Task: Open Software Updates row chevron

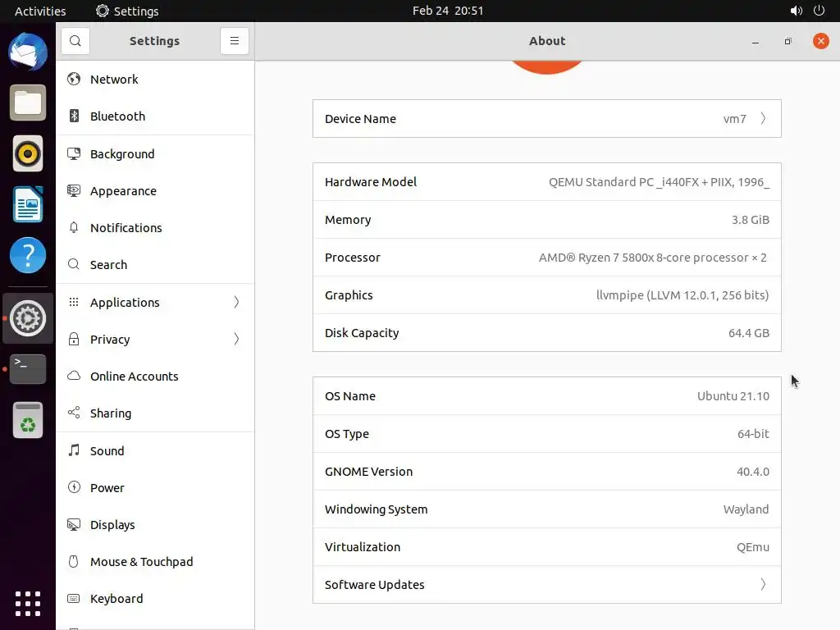Action: (763, 584)
